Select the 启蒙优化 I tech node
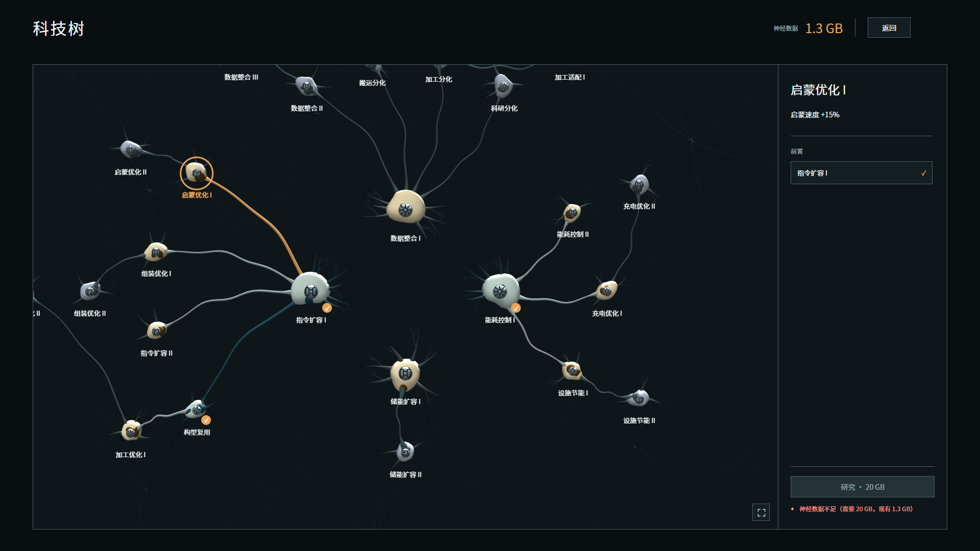This screenshot has width=980, height=551. [197, 173]
